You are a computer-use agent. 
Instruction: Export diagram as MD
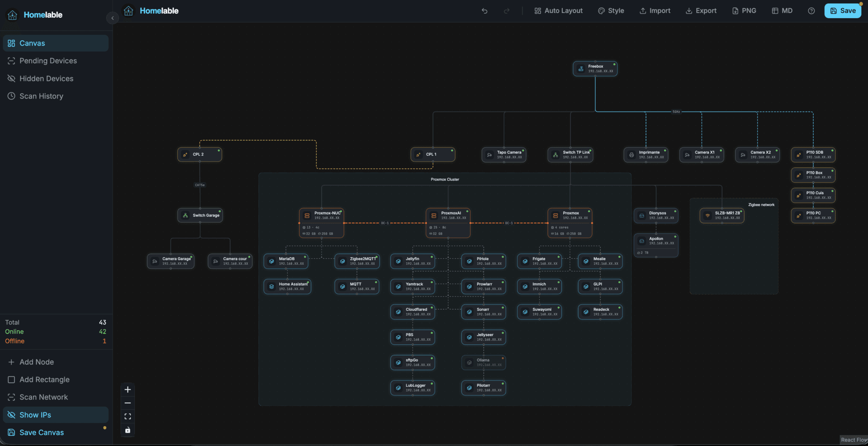coord(782,10)
